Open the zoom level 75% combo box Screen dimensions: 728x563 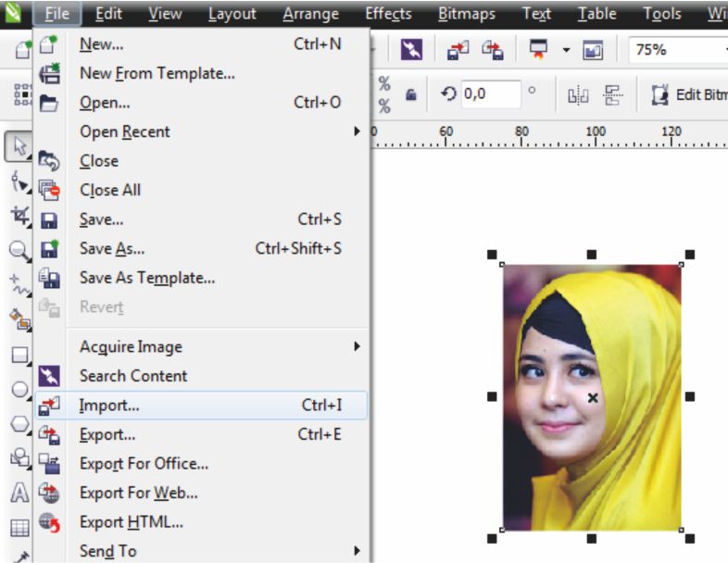[678, 50]
